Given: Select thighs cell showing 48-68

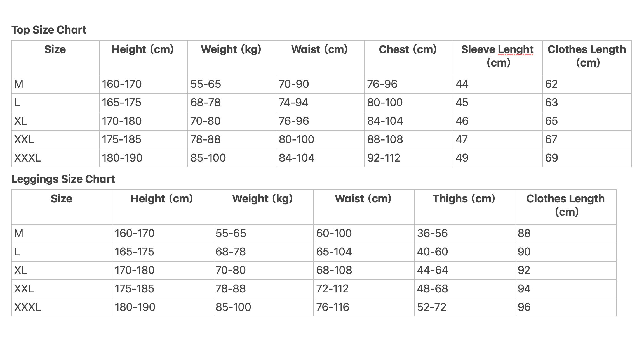Looking at the screenshot, I should (432, 289).
